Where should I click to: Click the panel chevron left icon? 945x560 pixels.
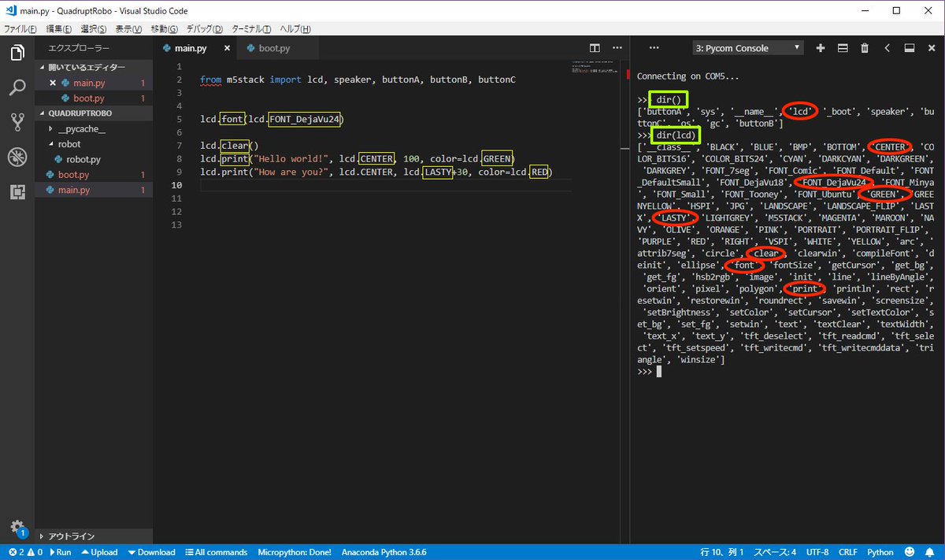pos(887,48)
